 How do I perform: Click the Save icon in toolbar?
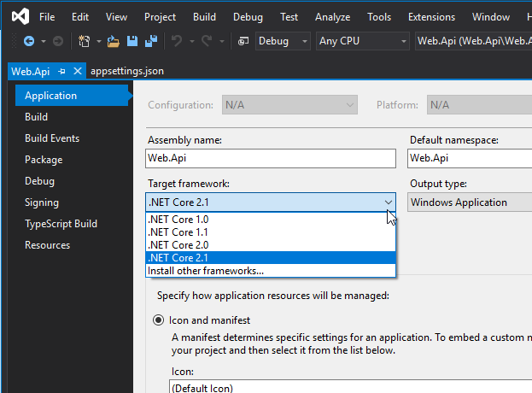point(132,41)
